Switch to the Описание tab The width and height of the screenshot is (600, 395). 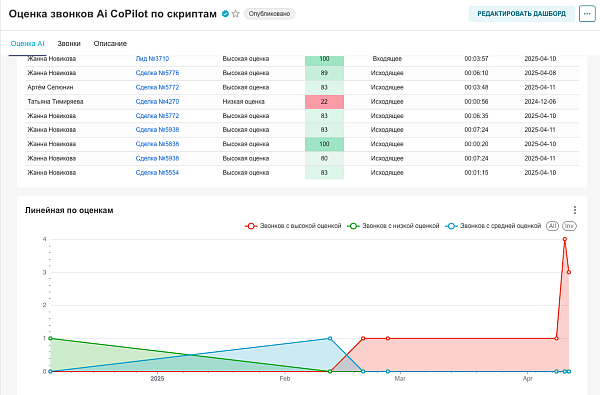tap(110, 43)
